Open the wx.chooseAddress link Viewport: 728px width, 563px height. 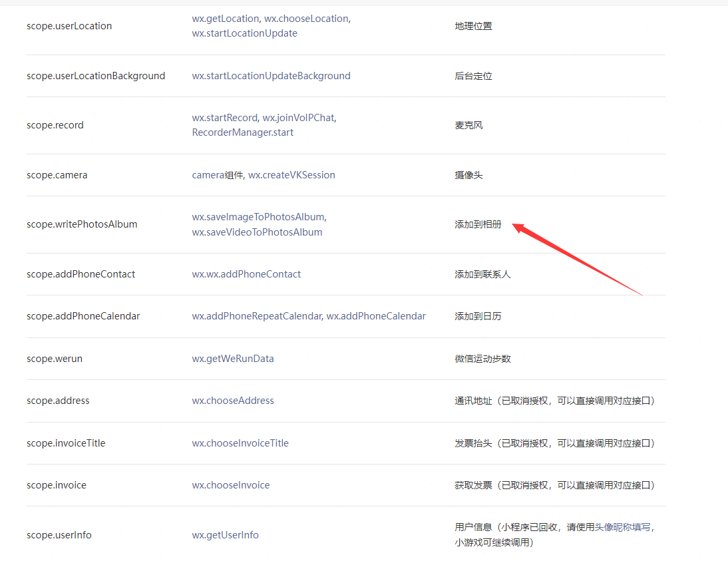point(233,401)
